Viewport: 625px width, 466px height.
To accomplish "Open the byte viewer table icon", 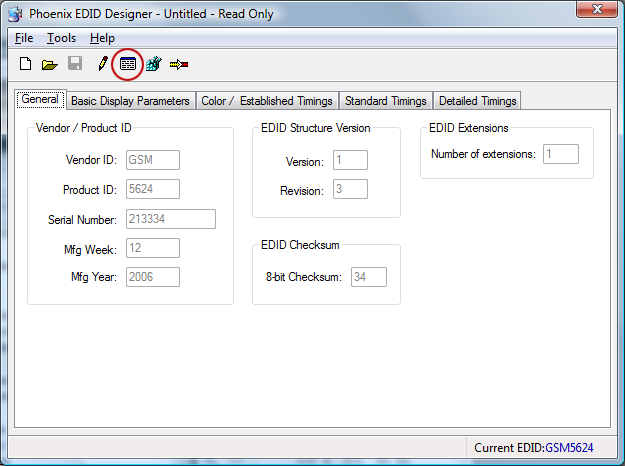I will (128, 64).
